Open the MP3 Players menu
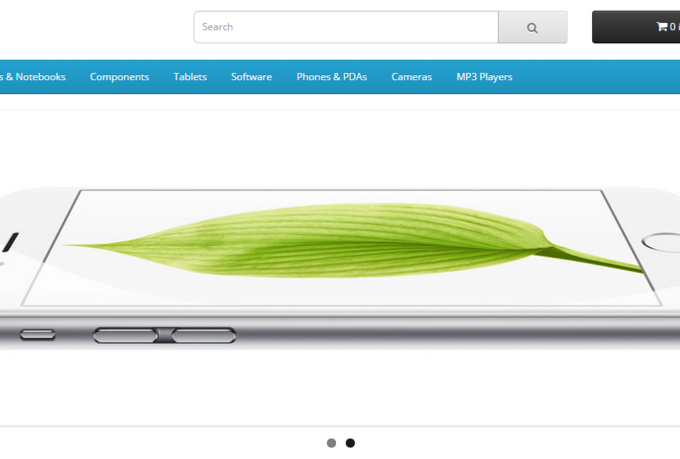 click(484, 77)
